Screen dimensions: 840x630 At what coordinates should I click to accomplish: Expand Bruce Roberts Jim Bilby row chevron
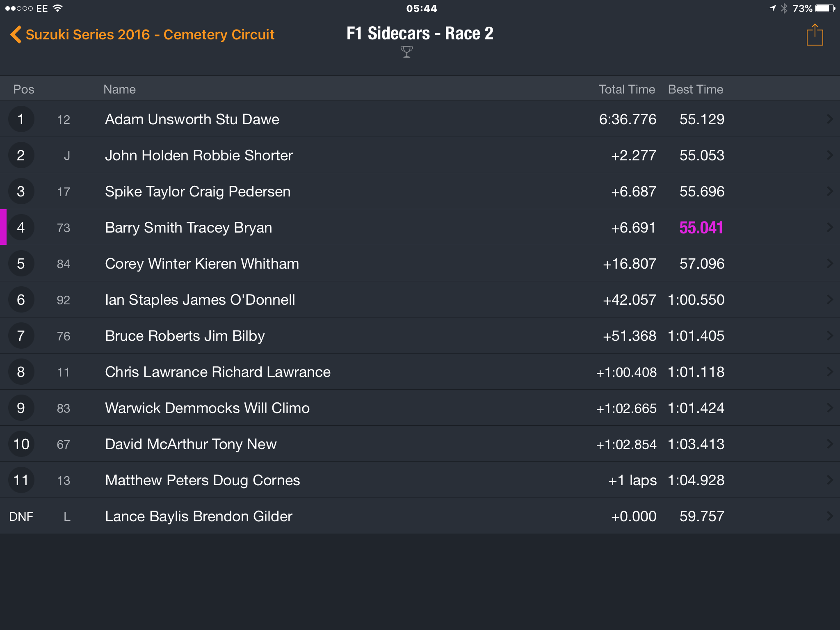(830, 336)
